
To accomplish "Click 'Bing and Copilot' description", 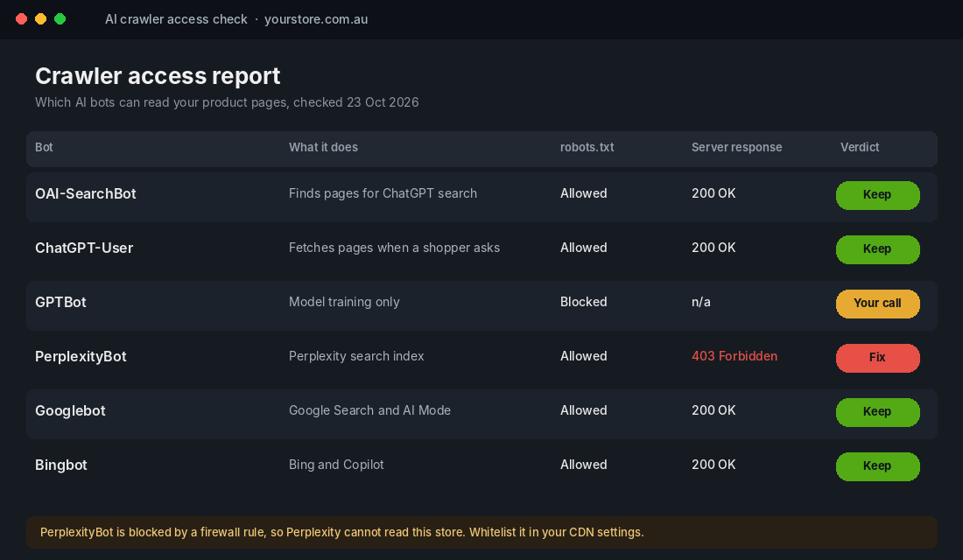I will pyautogui.click(x=336, y=465).
